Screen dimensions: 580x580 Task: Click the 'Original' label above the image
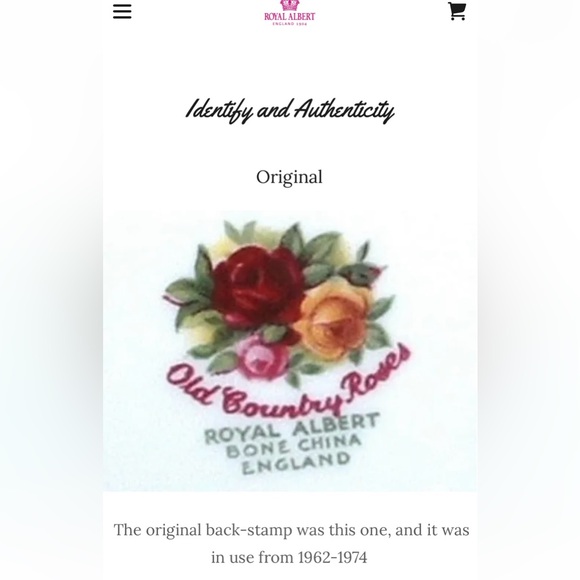coord(289,177)
